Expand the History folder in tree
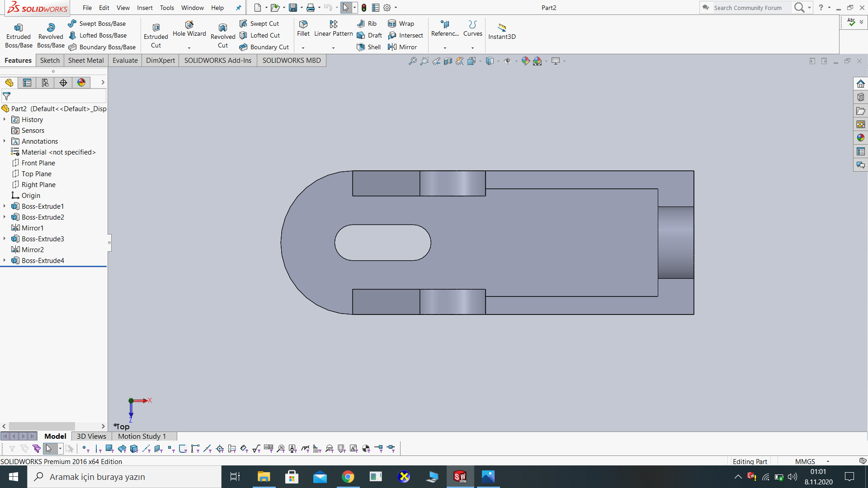868x488 pixels. [x=5, y=120]
